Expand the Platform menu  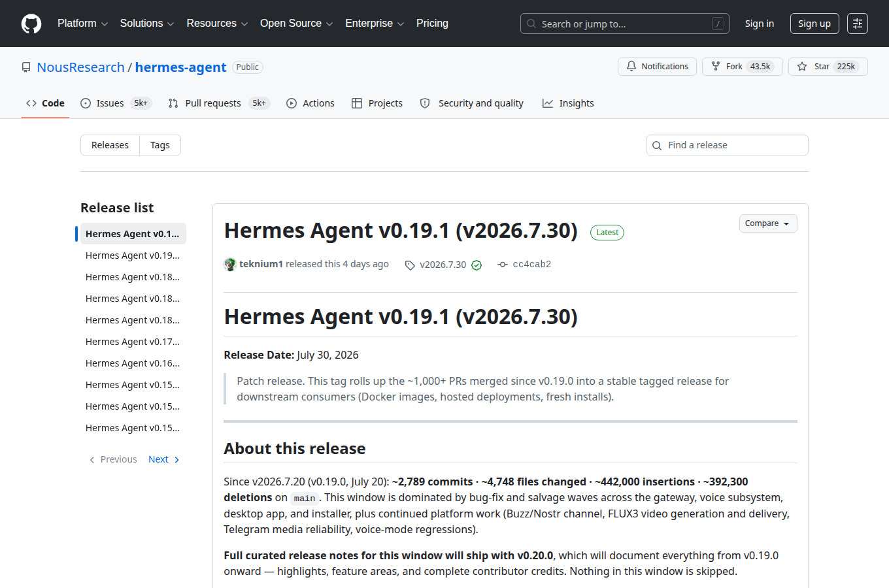[82, 24]
